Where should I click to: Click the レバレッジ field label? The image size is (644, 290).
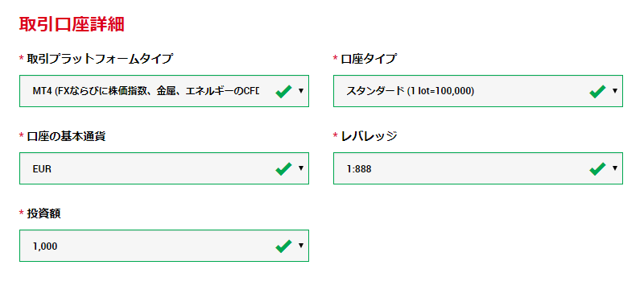pos(369,136)
